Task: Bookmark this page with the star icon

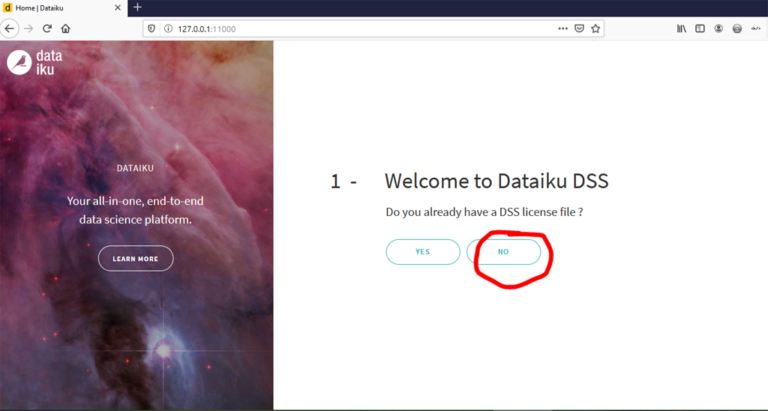Action: [x=595, y=28]
